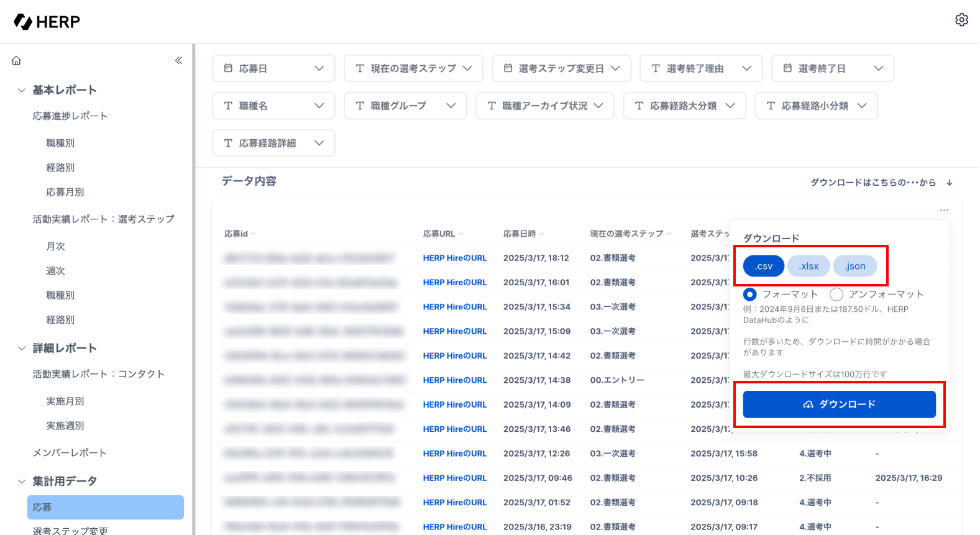Sort by 応募URL column arrow
The height and width of the screenshot is (535, 980).
click(461, 234)
